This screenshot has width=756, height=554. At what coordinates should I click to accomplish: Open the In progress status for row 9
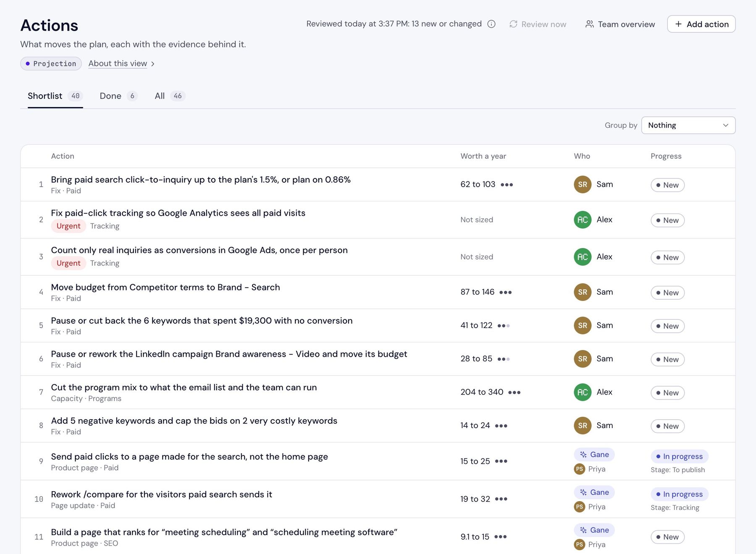[679, 456]
